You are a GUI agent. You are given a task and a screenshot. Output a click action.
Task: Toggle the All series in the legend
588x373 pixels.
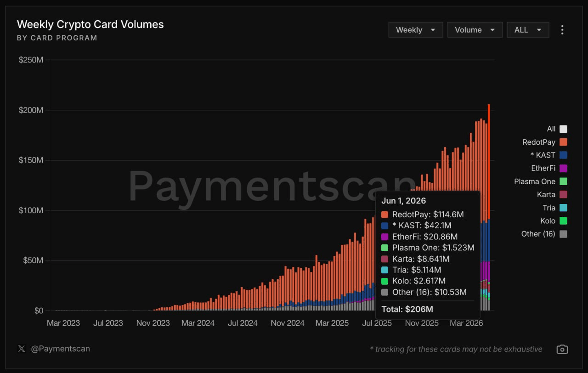click(x=557, y=129)
